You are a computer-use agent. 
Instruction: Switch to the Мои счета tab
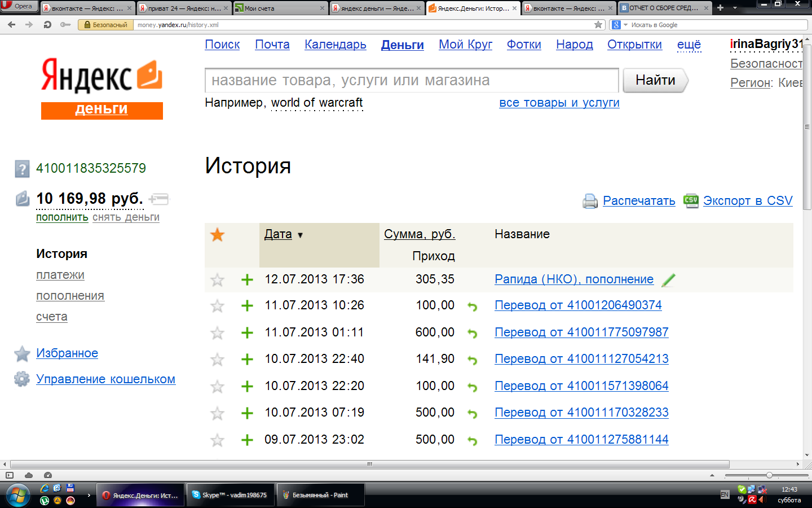280,8
